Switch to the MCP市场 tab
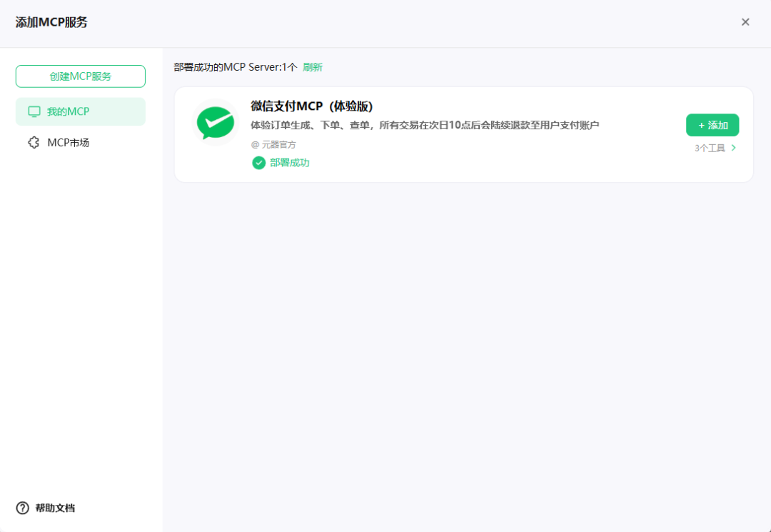771x532 pixels. [81, 143]
